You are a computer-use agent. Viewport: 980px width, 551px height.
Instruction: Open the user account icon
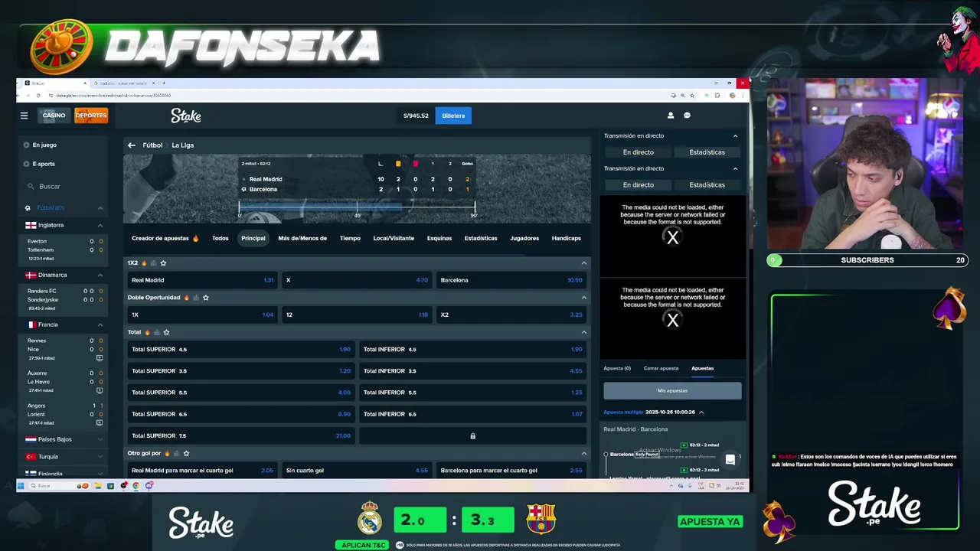pyautogui.click(x=671, y=116)
